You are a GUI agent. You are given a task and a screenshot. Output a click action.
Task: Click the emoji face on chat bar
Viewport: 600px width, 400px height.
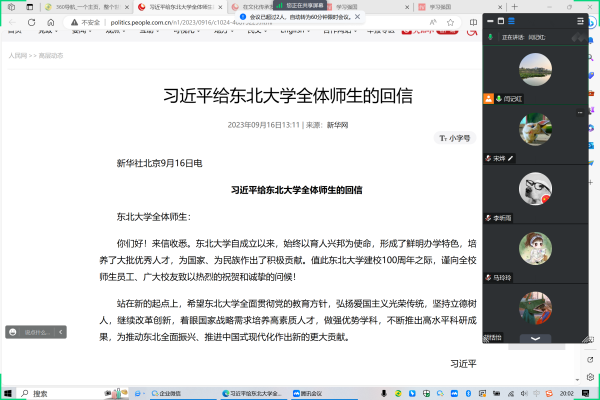[x=13, y=332]
